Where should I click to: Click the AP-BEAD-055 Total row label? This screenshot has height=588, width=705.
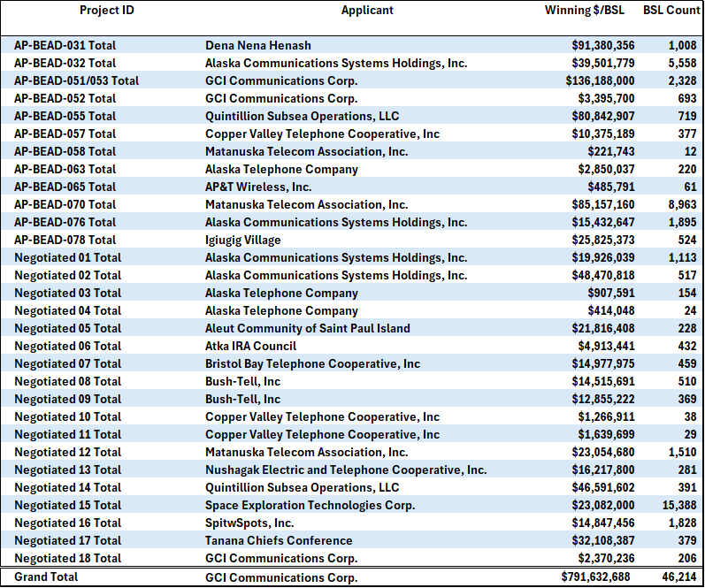(x=65, y=116)
